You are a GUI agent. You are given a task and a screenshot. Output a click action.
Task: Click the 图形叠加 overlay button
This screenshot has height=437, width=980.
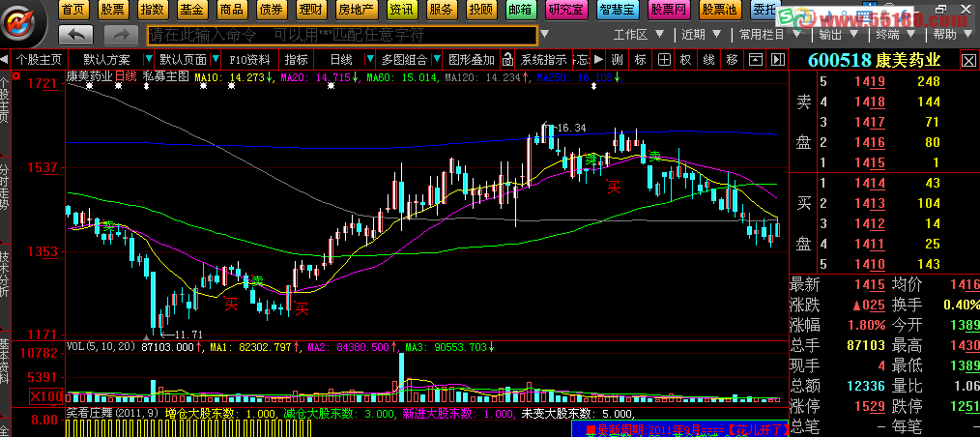click(472, 60)
